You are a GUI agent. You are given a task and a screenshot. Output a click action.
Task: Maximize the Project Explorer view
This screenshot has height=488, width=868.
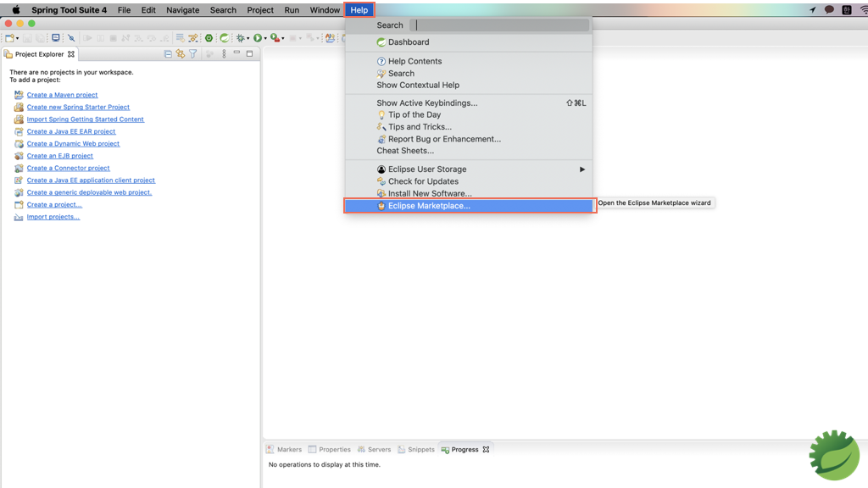[x=250, y=53]
